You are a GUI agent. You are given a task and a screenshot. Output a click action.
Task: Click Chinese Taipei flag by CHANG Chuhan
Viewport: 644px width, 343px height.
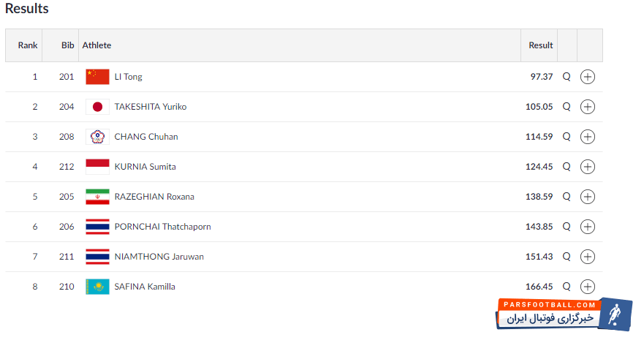97,137
